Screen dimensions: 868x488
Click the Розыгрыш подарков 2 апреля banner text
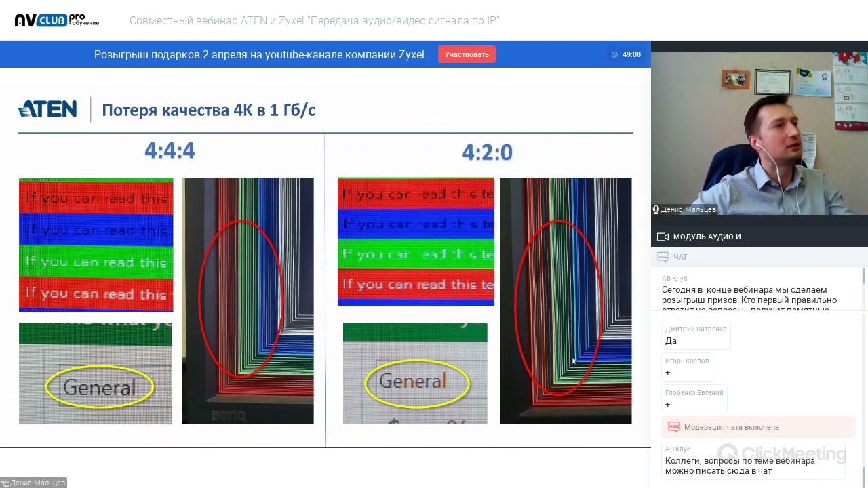[259, 54]
